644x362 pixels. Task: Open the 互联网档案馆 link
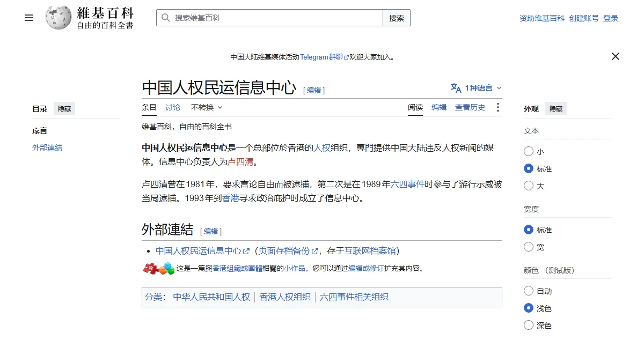[x=370, y=251]
